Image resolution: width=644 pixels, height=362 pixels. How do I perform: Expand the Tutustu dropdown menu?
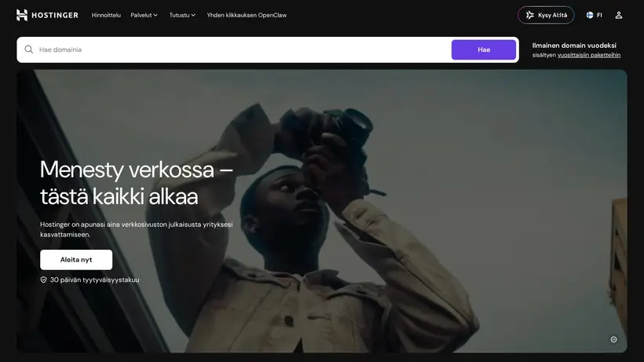182,15
